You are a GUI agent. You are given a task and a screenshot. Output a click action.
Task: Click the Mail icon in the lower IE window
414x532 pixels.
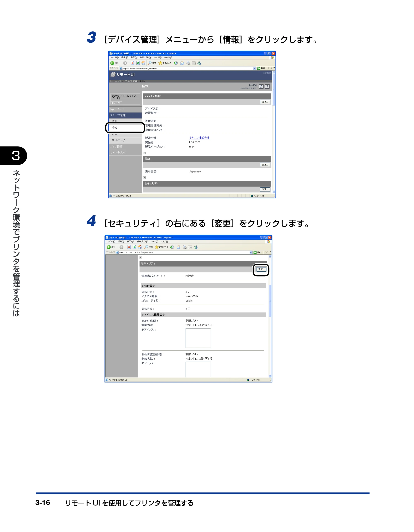pos(178,247)
